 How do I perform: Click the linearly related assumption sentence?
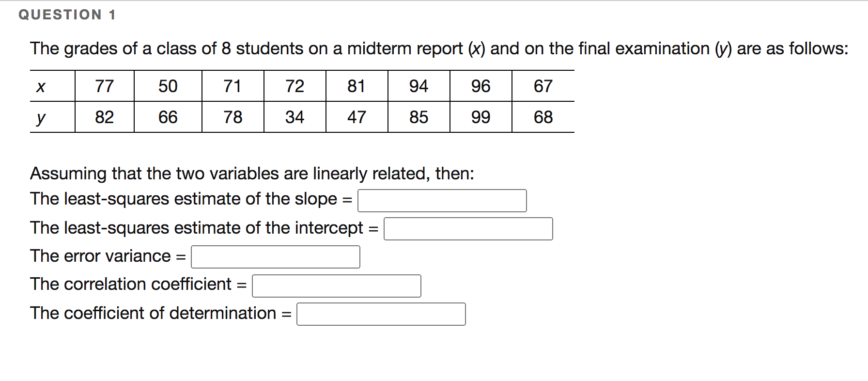[252, 174]
